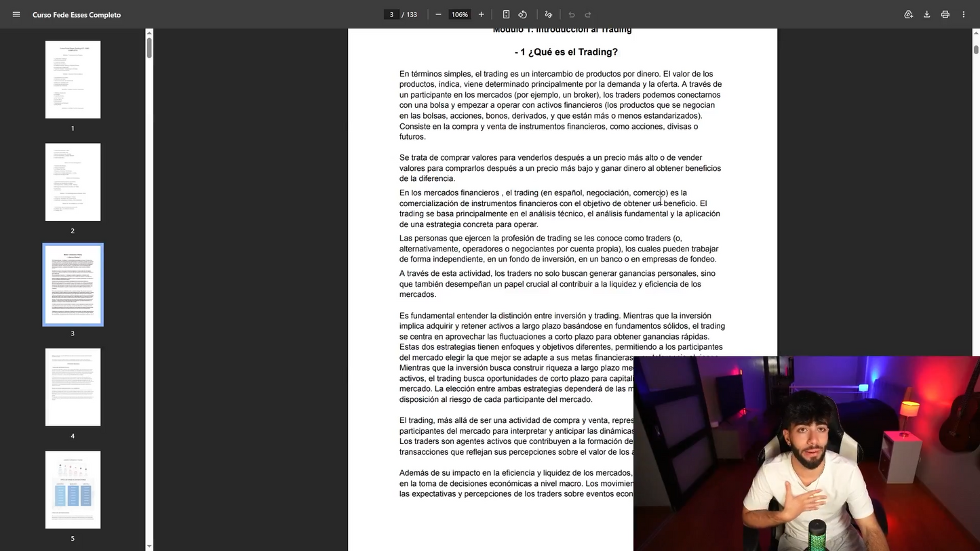Open the three-dot more actions menu
This screenshot has width=980, height=551.
963,14
